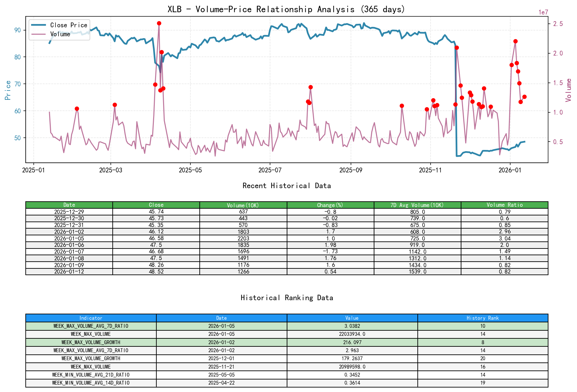Image resolution: width=577 pixels, height=392 pixels.
Task: Expand the Recent Historical Data section
Action: point(287,186)
